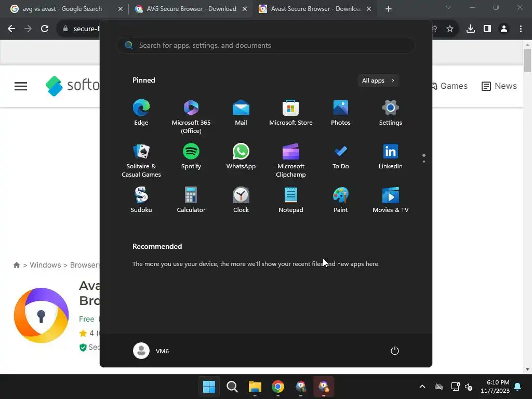Open Chrome profile menu
The height and width of the screenshot is (399, 532).
[x=504, y=29]
